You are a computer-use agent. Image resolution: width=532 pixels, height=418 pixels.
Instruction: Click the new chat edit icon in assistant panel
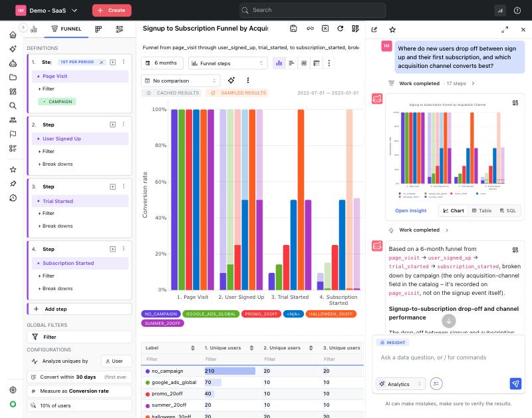[374, 29]
